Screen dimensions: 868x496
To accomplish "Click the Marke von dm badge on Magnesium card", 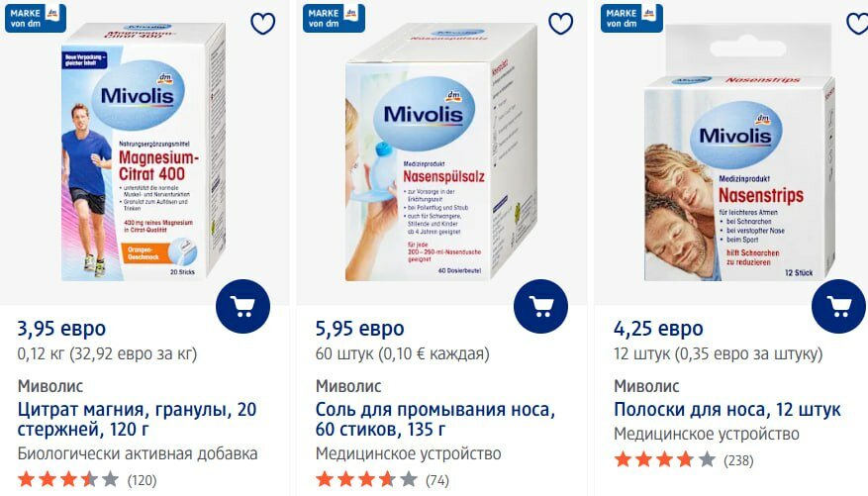I will click(36, 18).
